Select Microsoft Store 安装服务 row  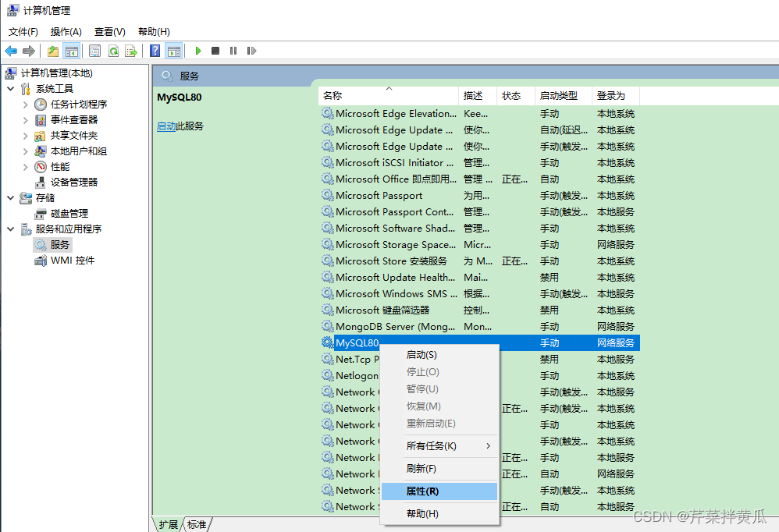pos(479,261)
